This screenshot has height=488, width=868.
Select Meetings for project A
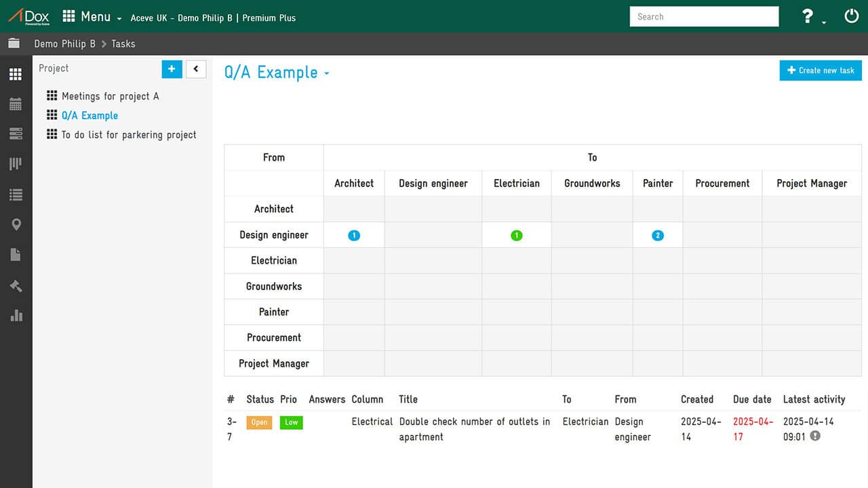(110, 96)
